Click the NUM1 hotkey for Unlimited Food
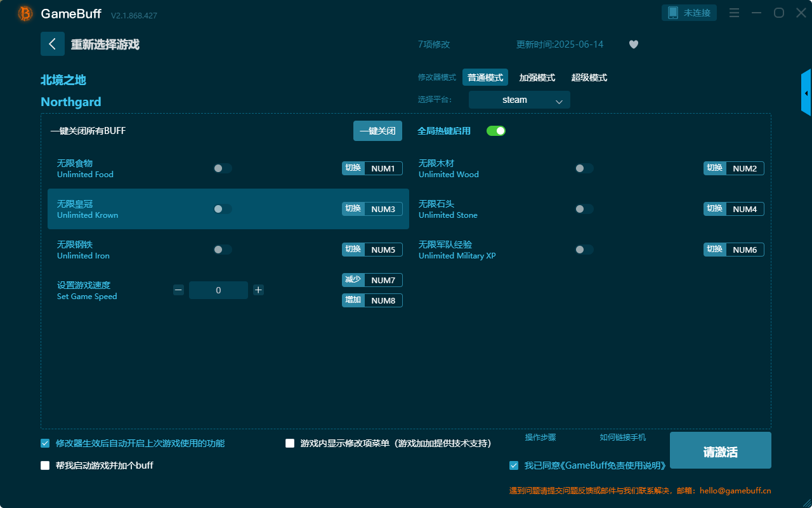 [x=383, y=168]
